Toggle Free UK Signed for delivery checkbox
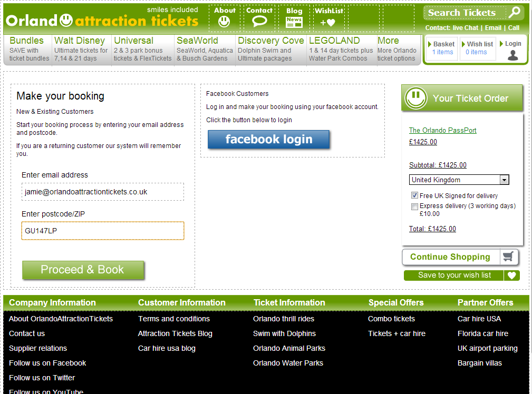The height and width of the screenshot is (394, 532). pos(415,195)
